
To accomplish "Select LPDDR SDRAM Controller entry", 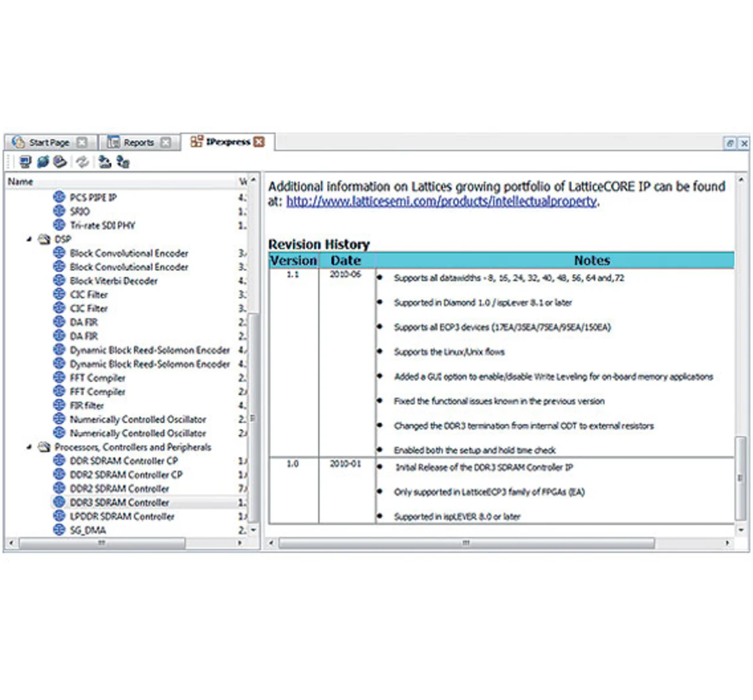I will (x=122, y=516).
